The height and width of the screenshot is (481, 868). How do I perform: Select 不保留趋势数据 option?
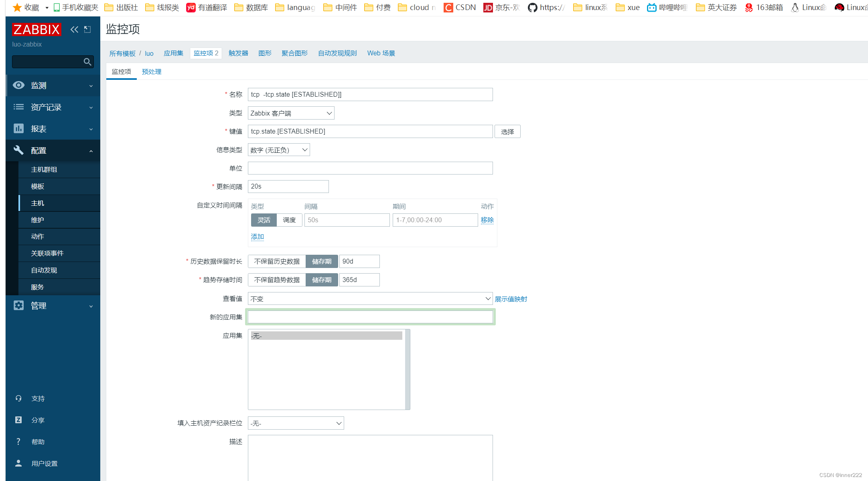click(x=277, y=280)
